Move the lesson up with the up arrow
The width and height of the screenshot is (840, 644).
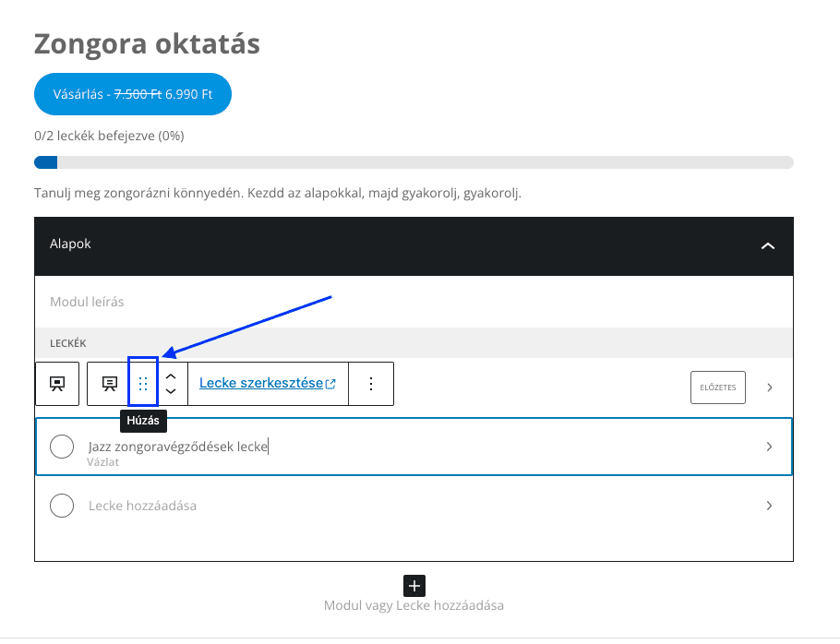(x=171, y=376)
